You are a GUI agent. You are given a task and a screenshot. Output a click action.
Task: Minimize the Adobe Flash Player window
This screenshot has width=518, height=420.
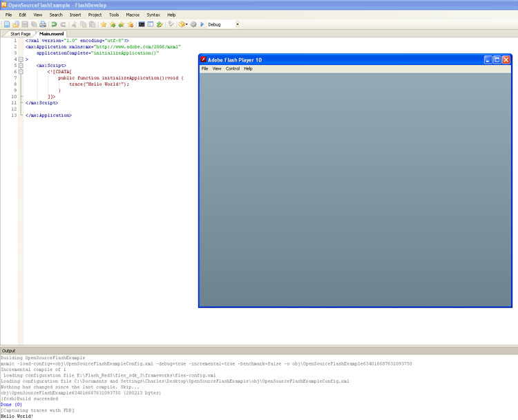point(488,60)
